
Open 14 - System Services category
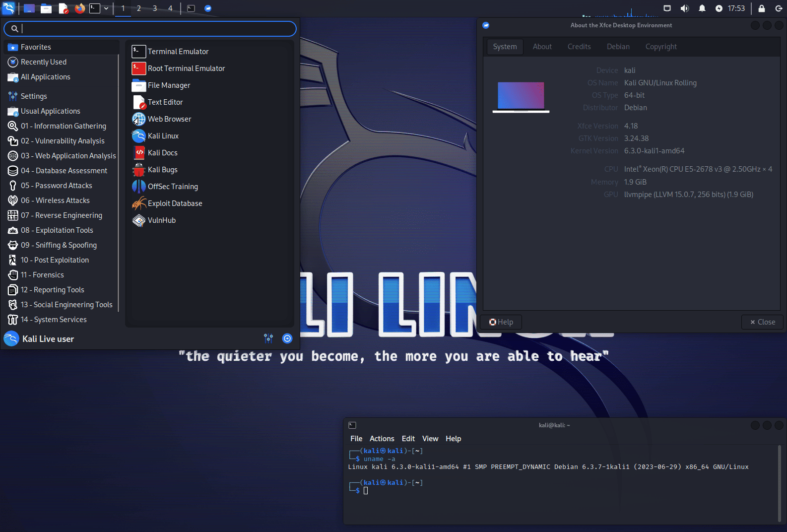pos(62,320)
